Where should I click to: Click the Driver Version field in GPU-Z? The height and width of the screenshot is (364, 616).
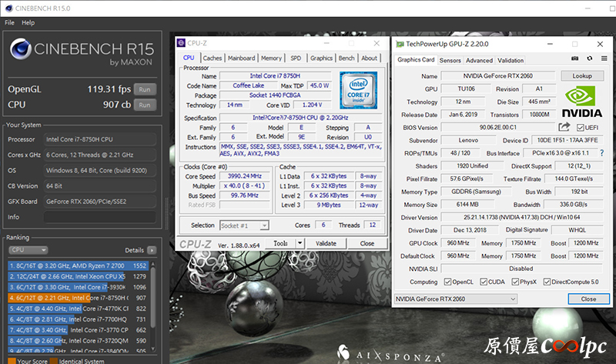(522, 217)
